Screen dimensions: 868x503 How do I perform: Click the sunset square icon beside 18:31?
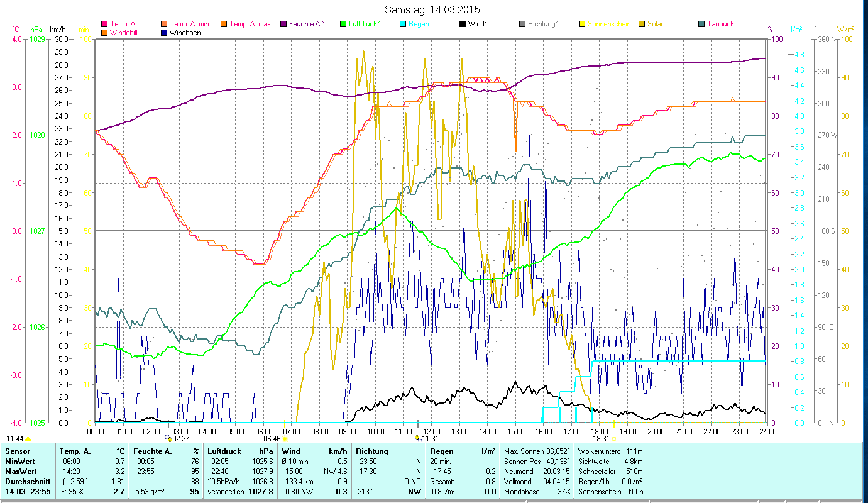pos(613,439)
